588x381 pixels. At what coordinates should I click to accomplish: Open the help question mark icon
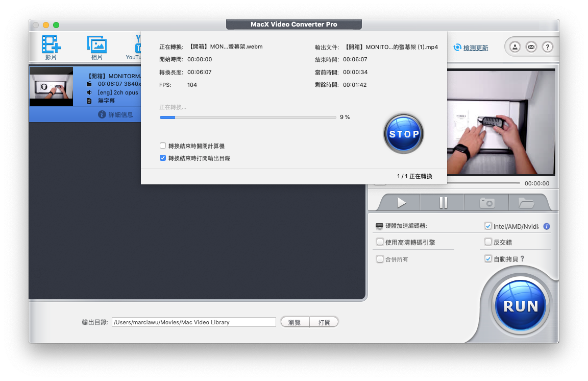pyautogui.click(x=548, y=47)
